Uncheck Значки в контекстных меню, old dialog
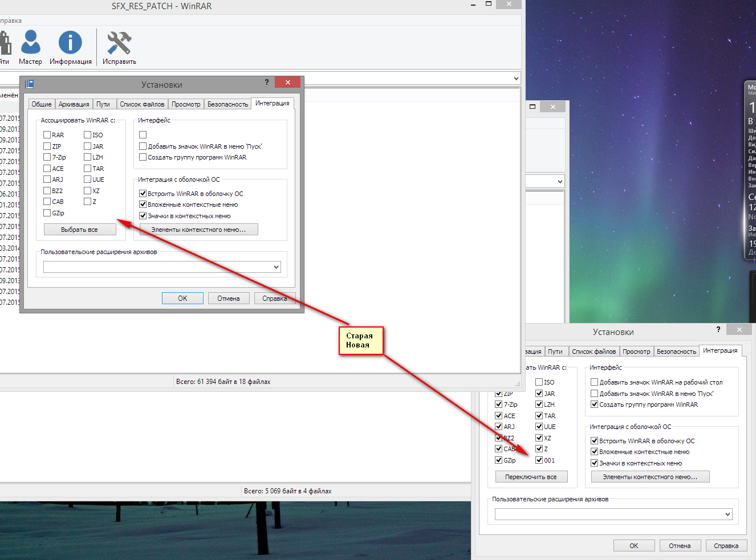This screenshot has width=756, height=560. pyautogui.click(x=143, y=216)
